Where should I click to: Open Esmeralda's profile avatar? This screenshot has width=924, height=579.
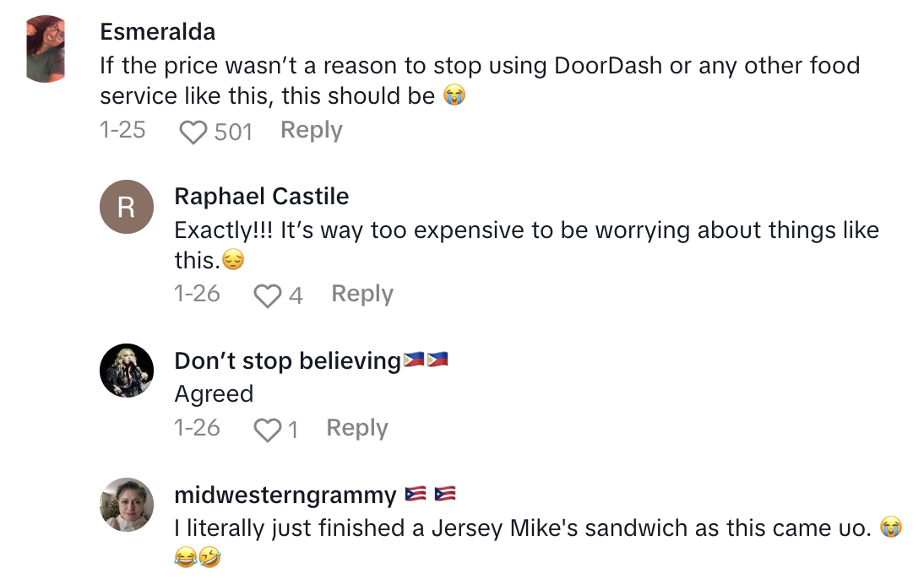coord(46,44)
